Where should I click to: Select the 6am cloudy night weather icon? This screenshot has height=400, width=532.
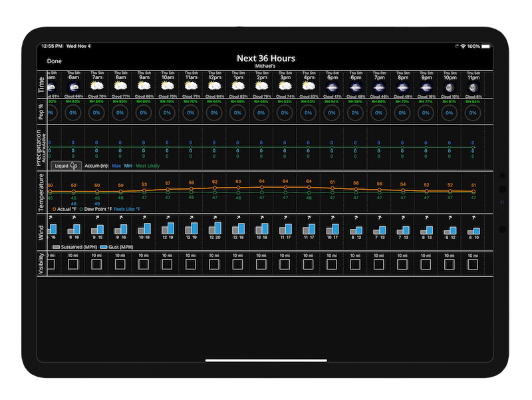73,87
